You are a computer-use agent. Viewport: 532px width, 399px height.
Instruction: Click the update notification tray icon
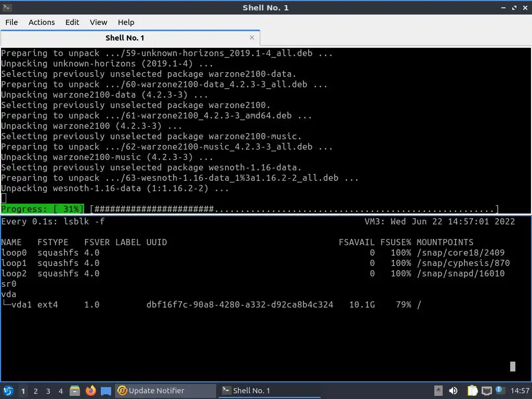(499, 390)
